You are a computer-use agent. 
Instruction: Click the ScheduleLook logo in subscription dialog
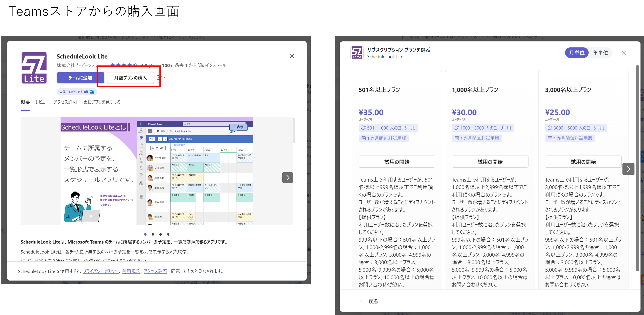point(357,53)
